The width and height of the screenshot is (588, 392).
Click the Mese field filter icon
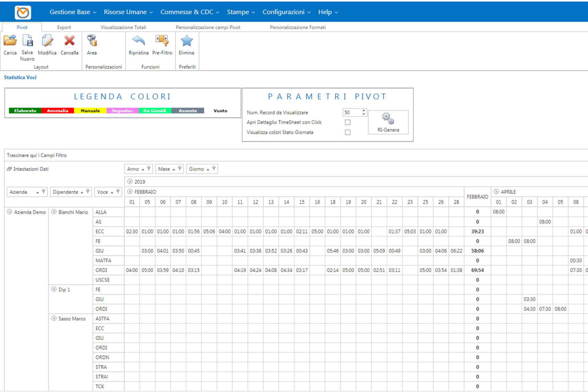click(180, 168)
